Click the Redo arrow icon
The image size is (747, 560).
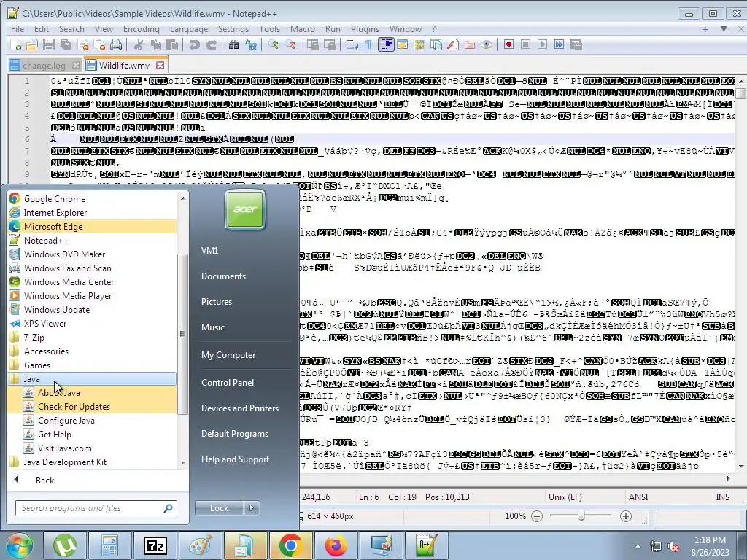211,44
